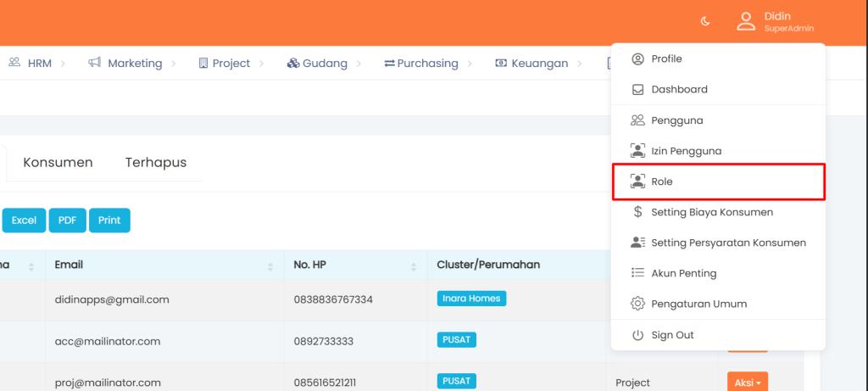This screenshot has height=391, width=868.
Task: Switch to the Terhapus tab
Action: pyautogui.click(x=156, y=162)
